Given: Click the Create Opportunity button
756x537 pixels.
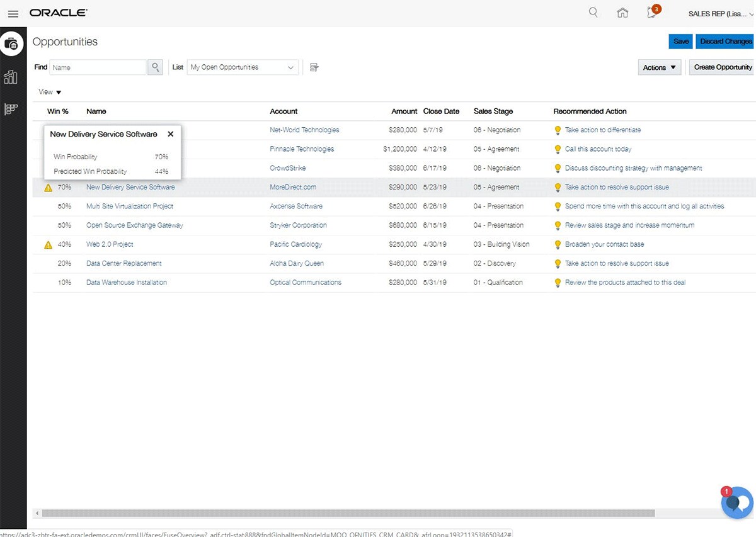Looking at the screenshot, I should pyautogui.click(x=723, y=67).
